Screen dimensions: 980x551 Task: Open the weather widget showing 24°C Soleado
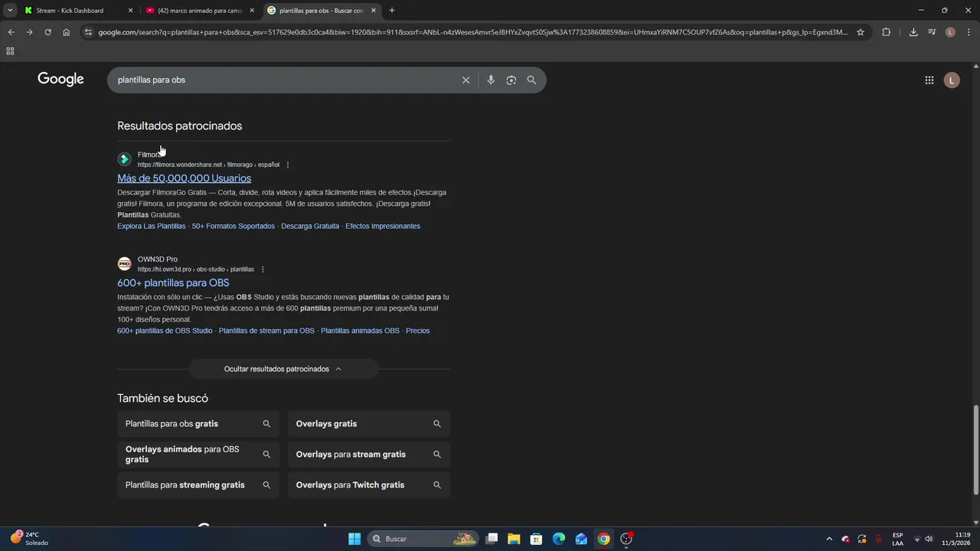click(29, 539)
